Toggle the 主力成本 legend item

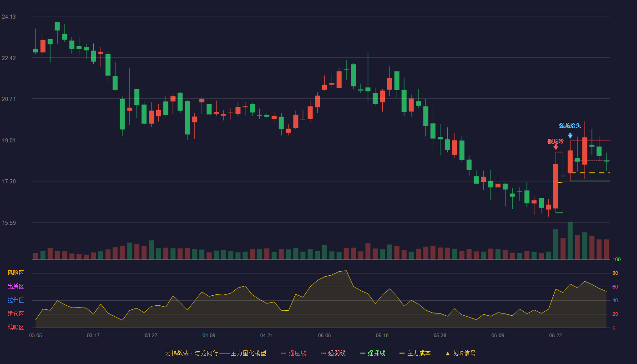click(x=415, y=353)
